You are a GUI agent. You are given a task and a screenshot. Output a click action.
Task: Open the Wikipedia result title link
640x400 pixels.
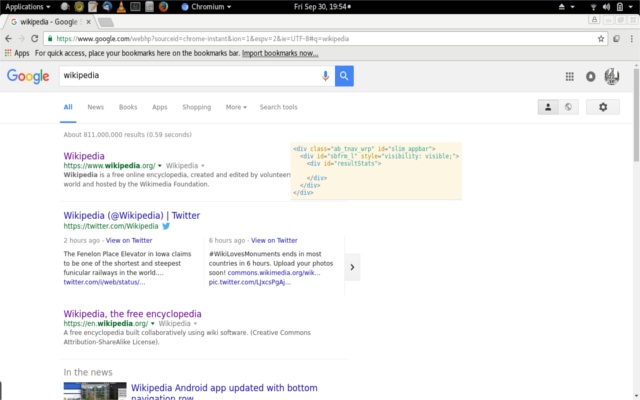(84, 156)
